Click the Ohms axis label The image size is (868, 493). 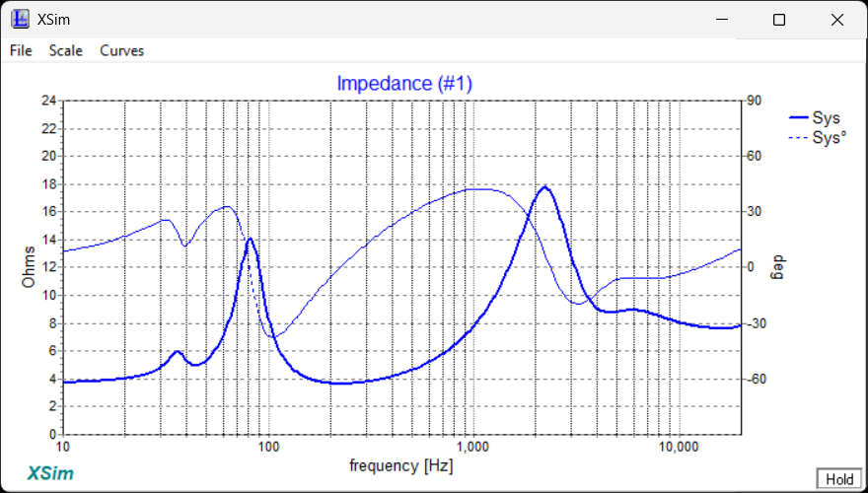coord(29,267)
